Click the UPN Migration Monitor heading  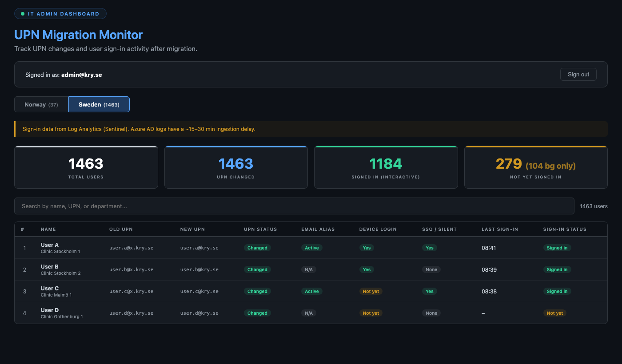pyautogui.click(x=79, y=35)
